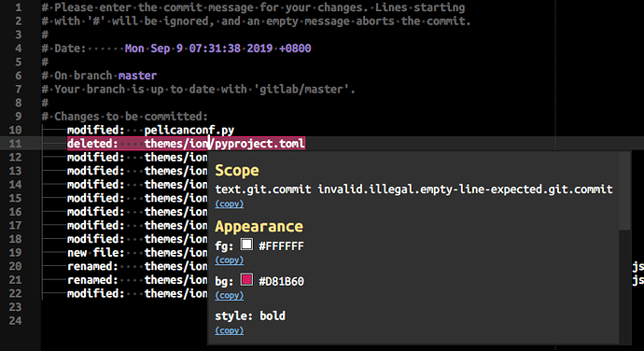Click the highlighted pyproject.toml text
This screenshot has width=644, height=351.
(x=260, y=144)
